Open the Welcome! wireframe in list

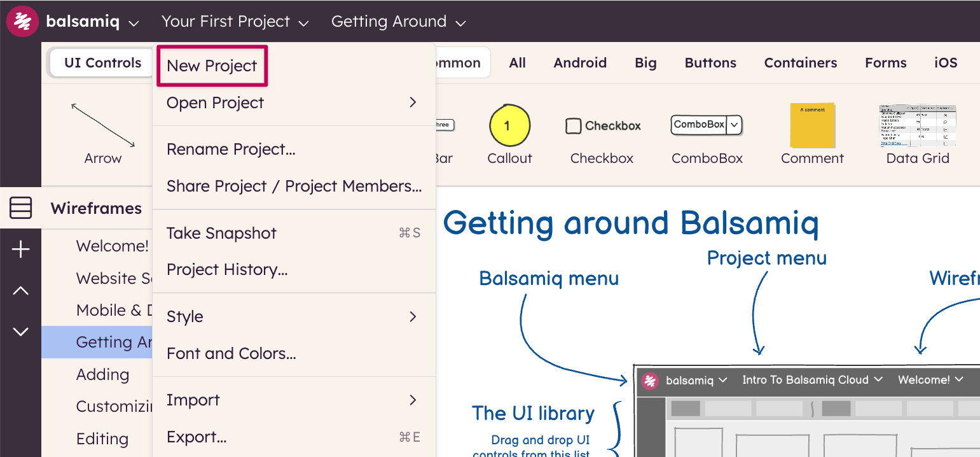(113, 246)
